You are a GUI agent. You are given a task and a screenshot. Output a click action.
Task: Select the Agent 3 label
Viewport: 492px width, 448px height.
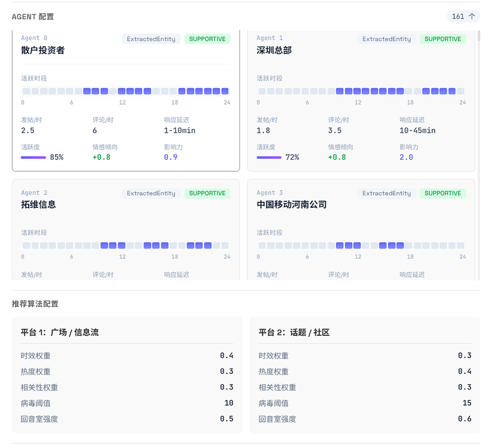[270, 192]
